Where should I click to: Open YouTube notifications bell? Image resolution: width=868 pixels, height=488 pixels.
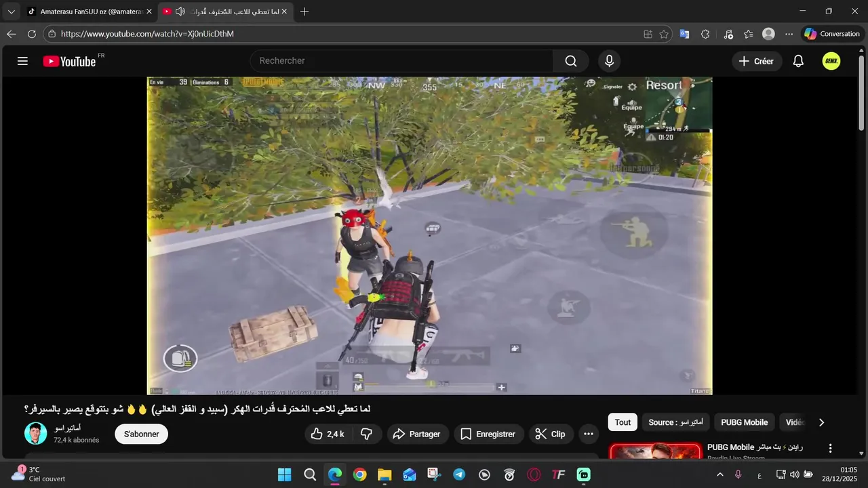798,61
